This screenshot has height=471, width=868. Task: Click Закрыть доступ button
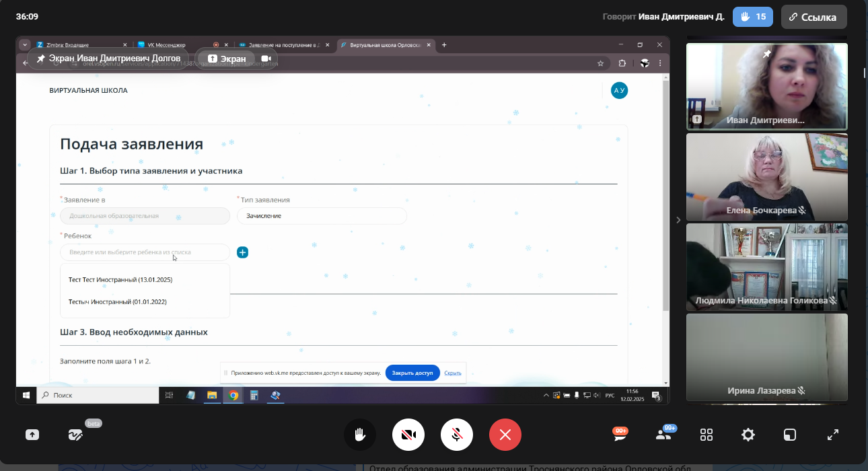(x=412, y=373)
